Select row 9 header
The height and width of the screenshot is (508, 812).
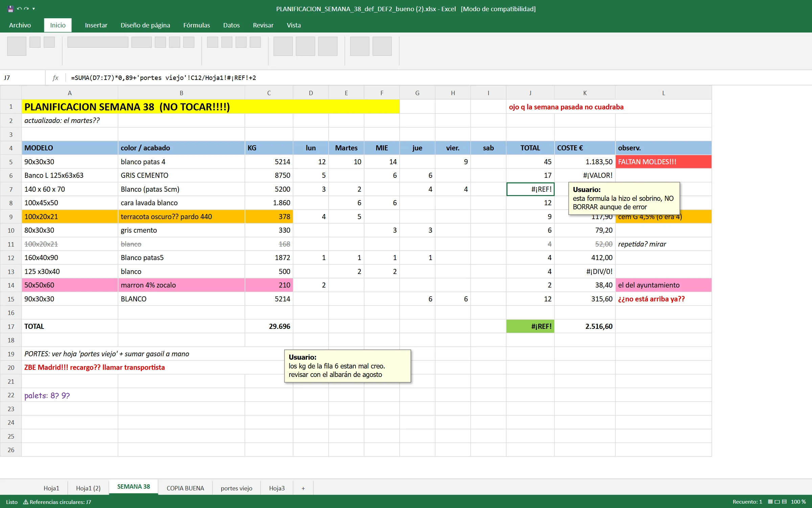pos(11,217)
